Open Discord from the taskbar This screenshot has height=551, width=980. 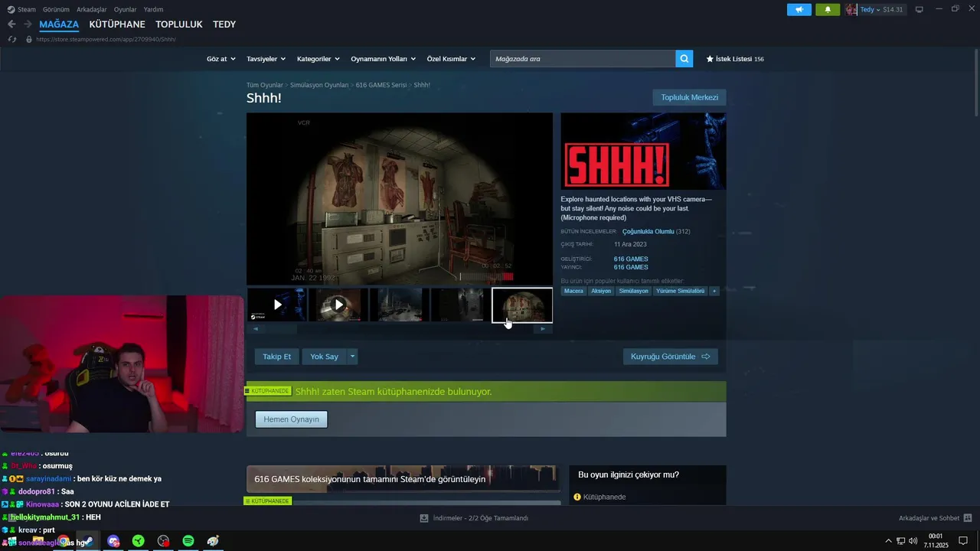point(113,541)
